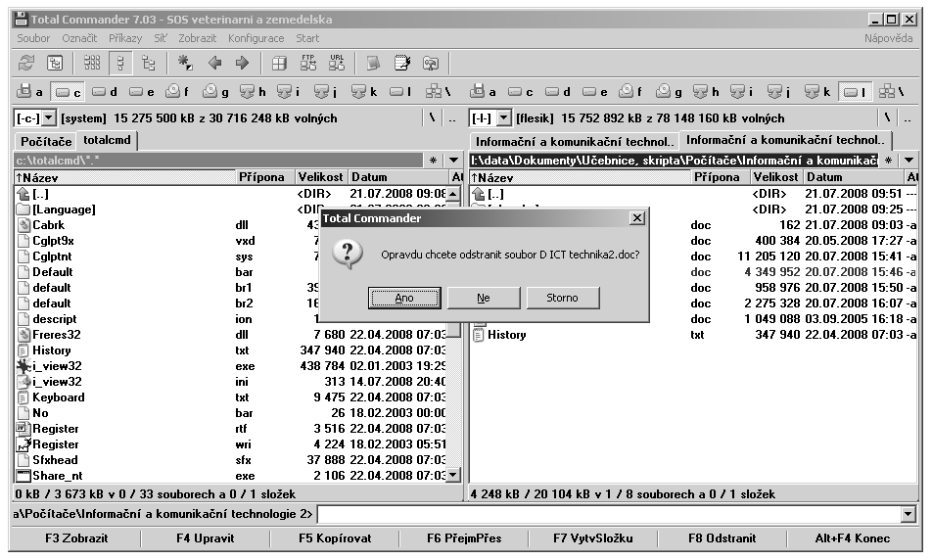Sort left panel by Přípona column

tap(265, 177)
